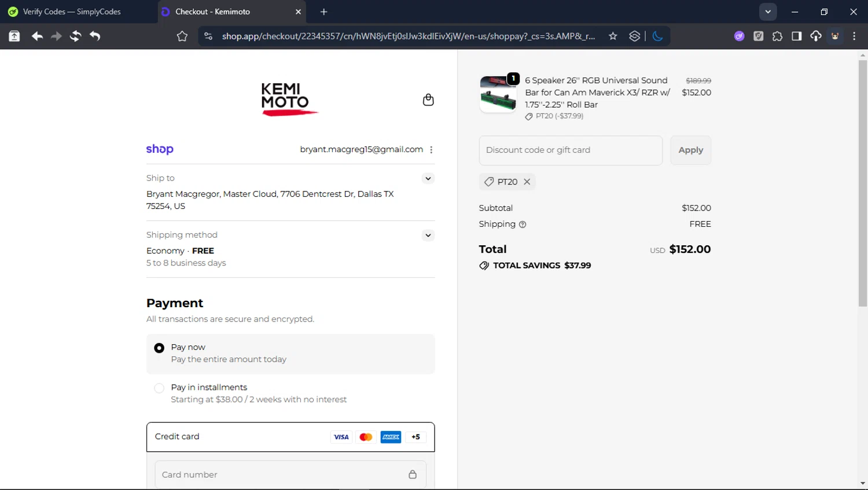View site information icon in address bar

[208, 36]
